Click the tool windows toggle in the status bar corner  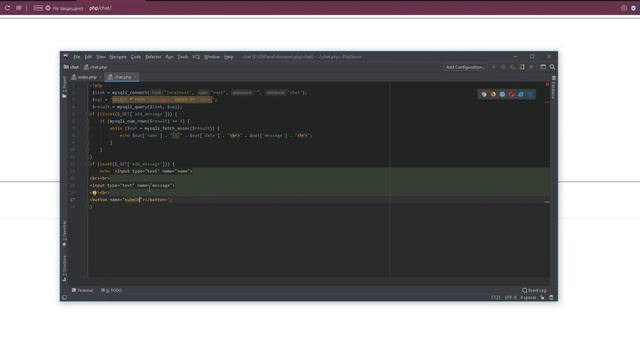click(x=64, y=298)
